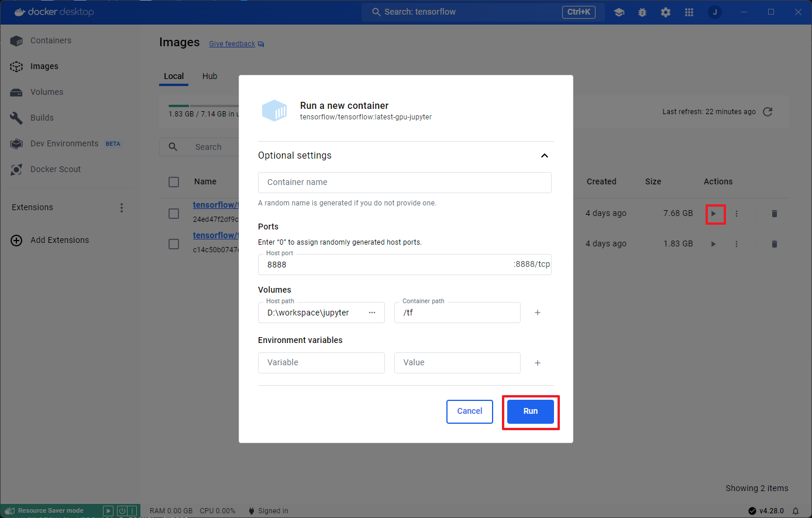Open the second tensorflow image link
812x518 pixels.
pyautogui.click(x=216, y=235)
